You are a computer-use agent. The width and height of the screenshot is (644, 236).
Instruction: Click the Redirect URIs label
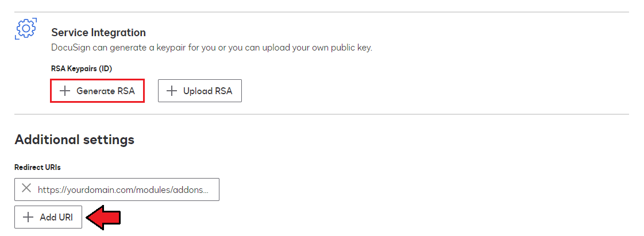(37, 167)
